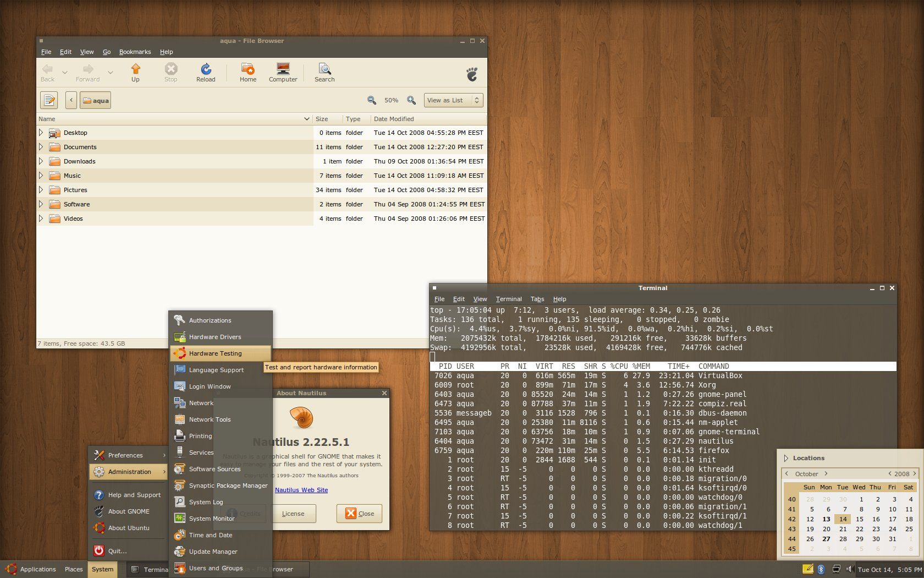Toggle text-based location bar edit icon
This screenshot has height=578, width=924.
tap(49, 100)
